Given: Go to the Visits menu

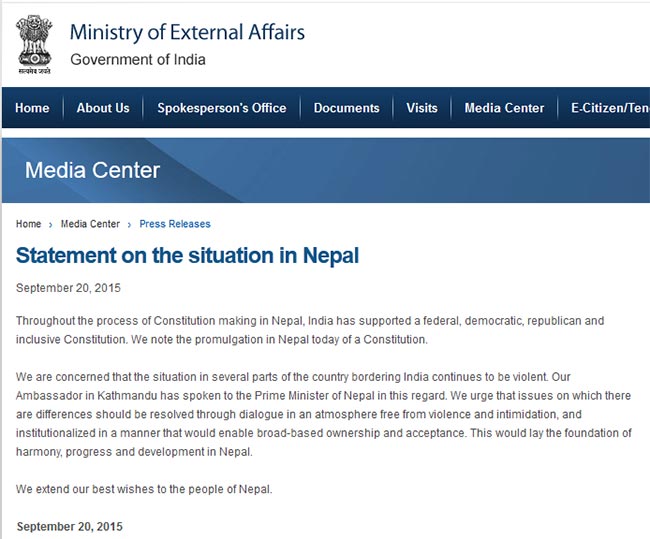Looking at the screenshot, I should click(422, 108).
